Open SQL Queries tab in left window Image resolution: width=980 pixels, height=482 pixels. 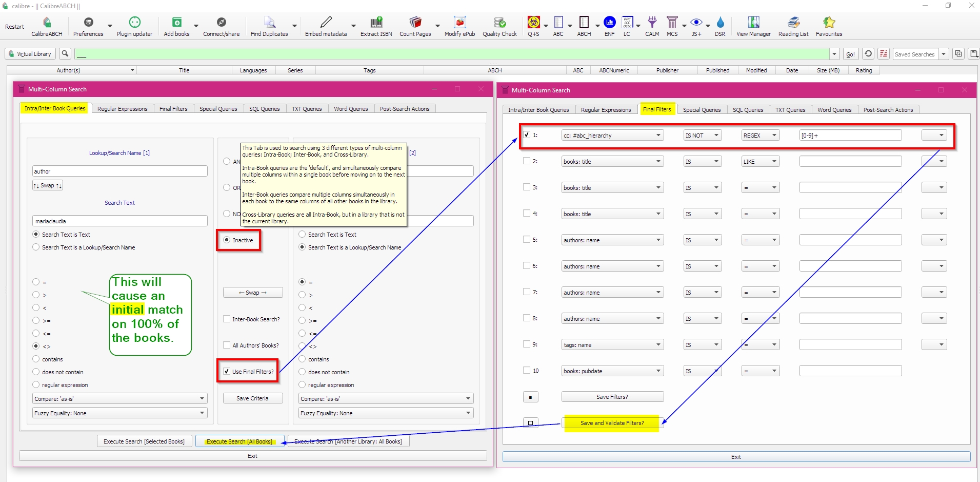(264, 109)
